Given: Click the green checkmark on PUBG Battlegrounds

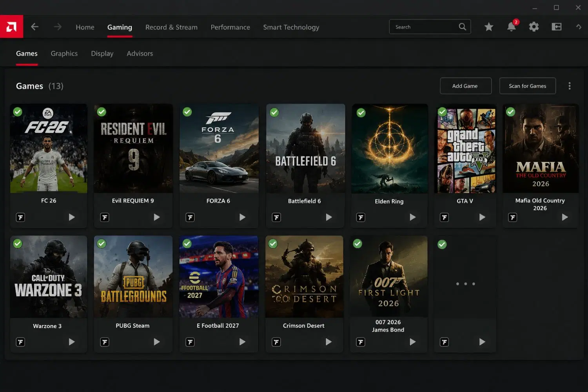Looking at the screenshot, I should [x=102, y=243].
